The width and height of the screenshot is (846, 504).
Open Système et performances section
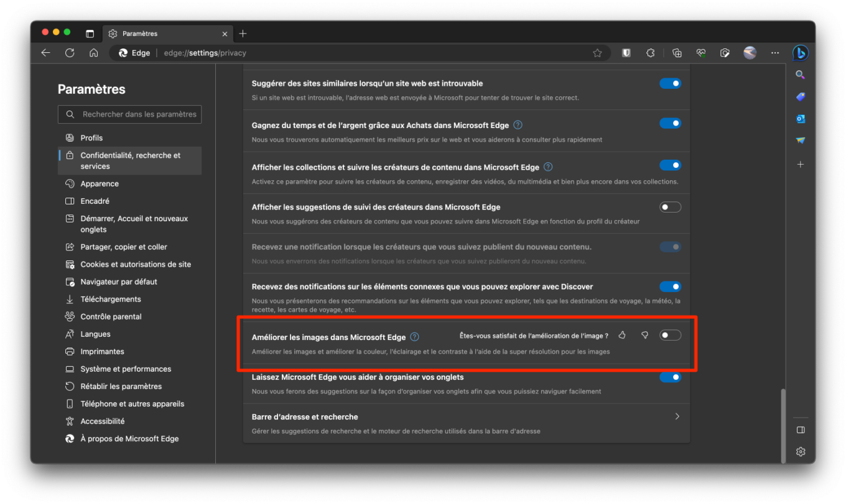(129, 369)
